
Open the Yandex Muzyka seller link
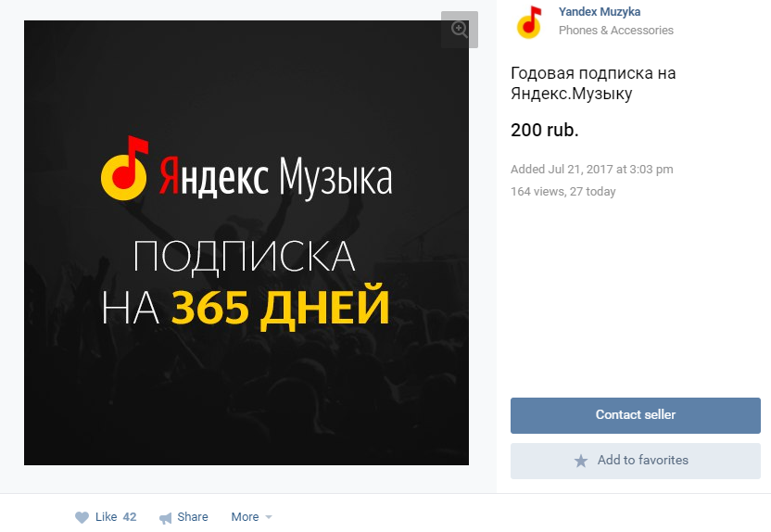pyautogui.click(x=600, y=12)
